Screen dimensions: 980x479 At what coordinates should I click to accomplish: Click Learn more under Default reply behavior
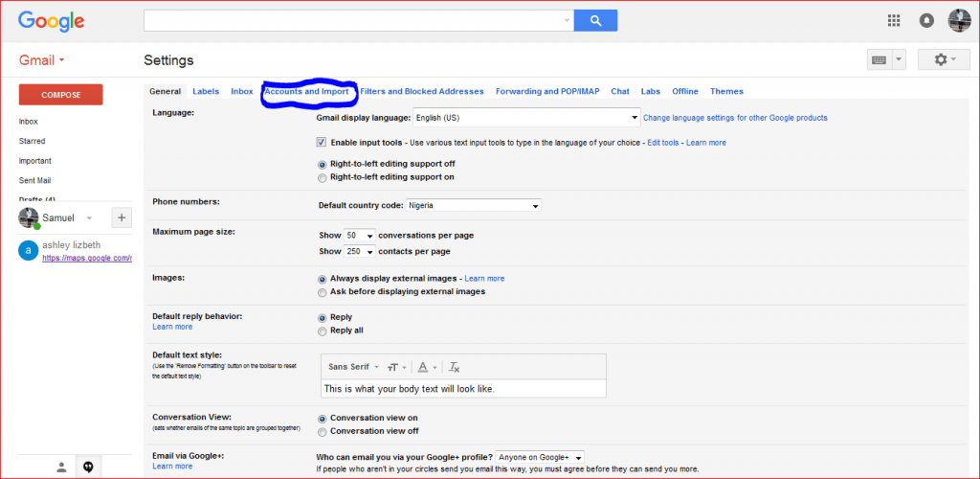click(x=172, y=327)
